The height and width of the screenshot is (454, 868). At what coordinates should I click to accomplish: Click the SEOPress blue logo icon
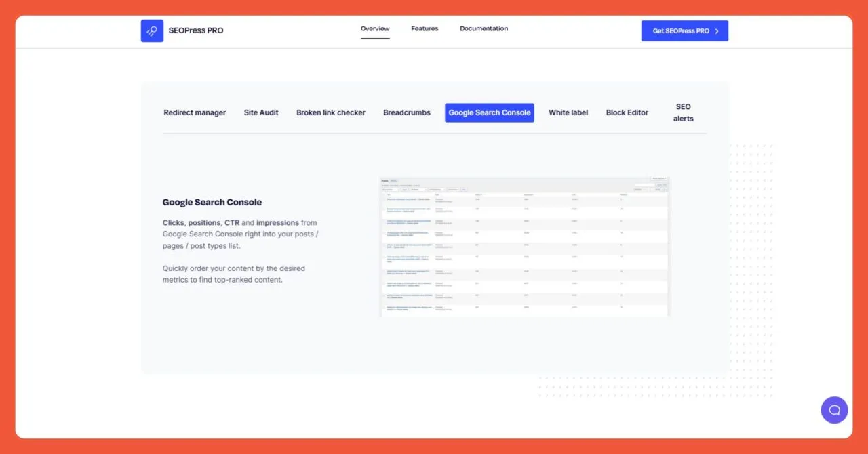click(152, 30)
